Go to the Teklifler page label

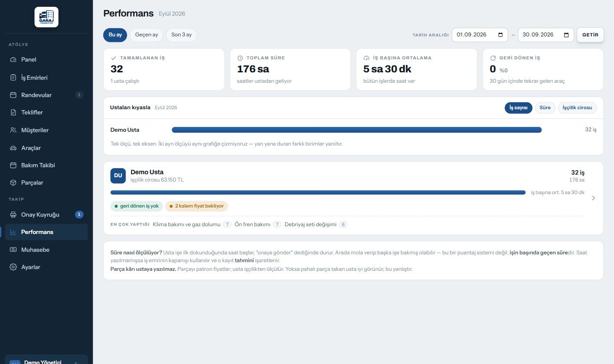32,112
